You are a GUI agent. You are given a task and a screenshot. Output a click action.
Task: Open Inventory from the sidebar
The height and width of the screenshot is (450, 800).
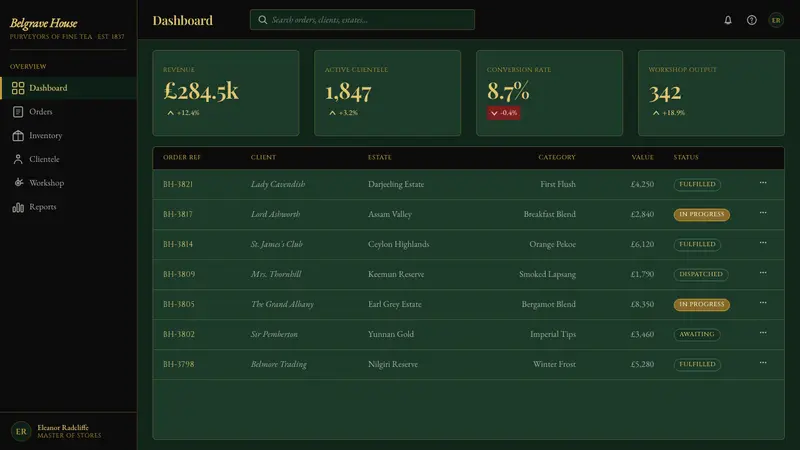(x=68, y=135)
